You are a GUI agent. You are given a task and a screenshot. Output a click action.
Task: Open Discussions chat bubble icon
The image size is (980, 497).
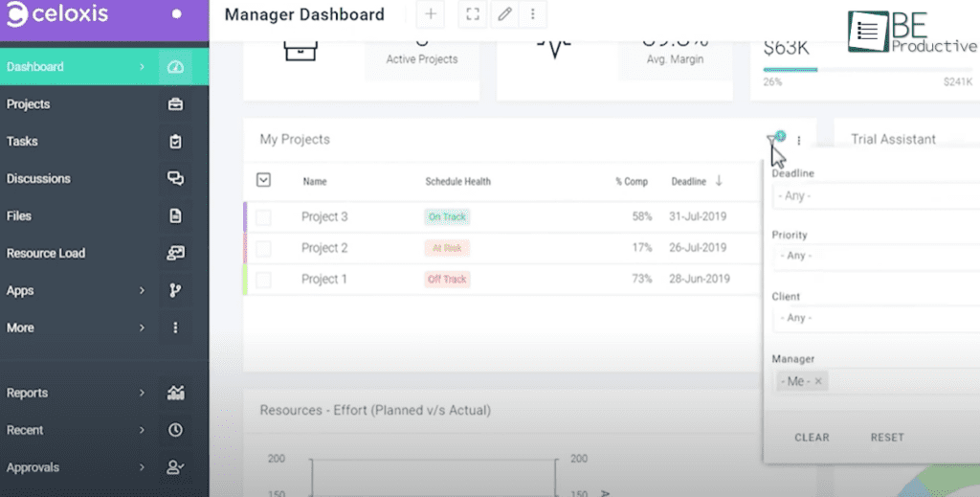[175, 179]
